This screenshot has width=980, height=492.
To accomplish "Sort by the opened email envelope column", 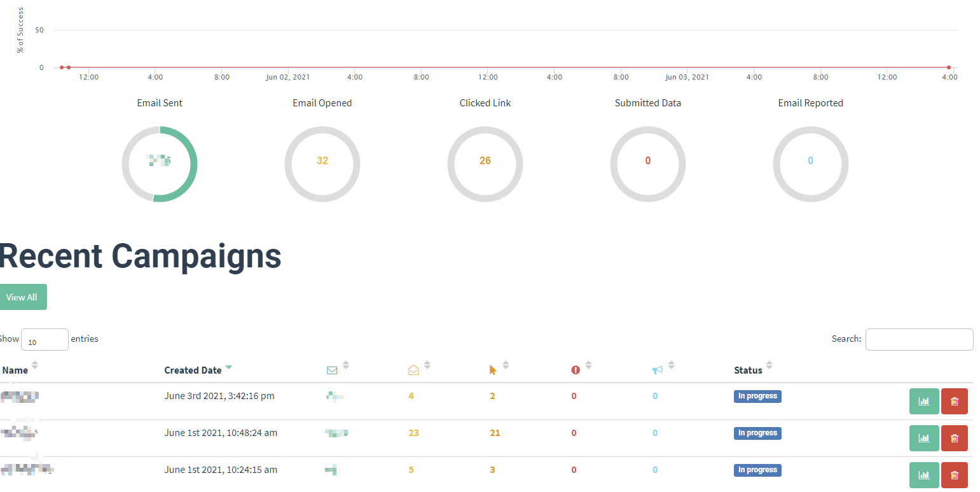I will [x=413, y=370].
